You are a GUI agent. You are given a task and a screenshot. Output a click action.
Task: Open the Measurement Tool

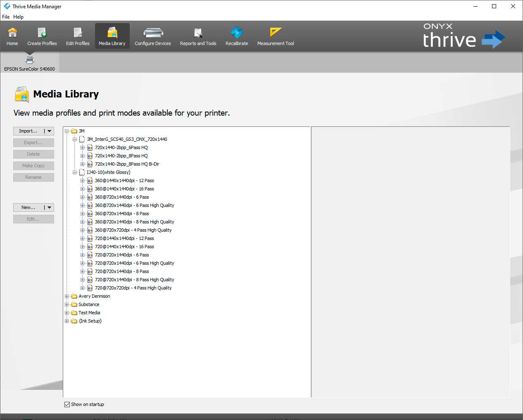pyautogui.click(x=276, y=36)
